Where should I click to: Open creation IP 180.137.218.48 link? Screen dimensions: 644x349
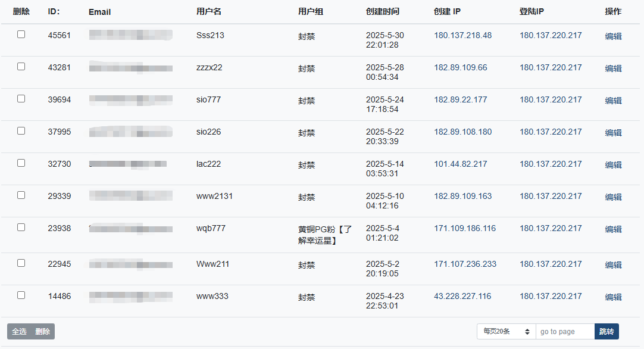point(463,35)
